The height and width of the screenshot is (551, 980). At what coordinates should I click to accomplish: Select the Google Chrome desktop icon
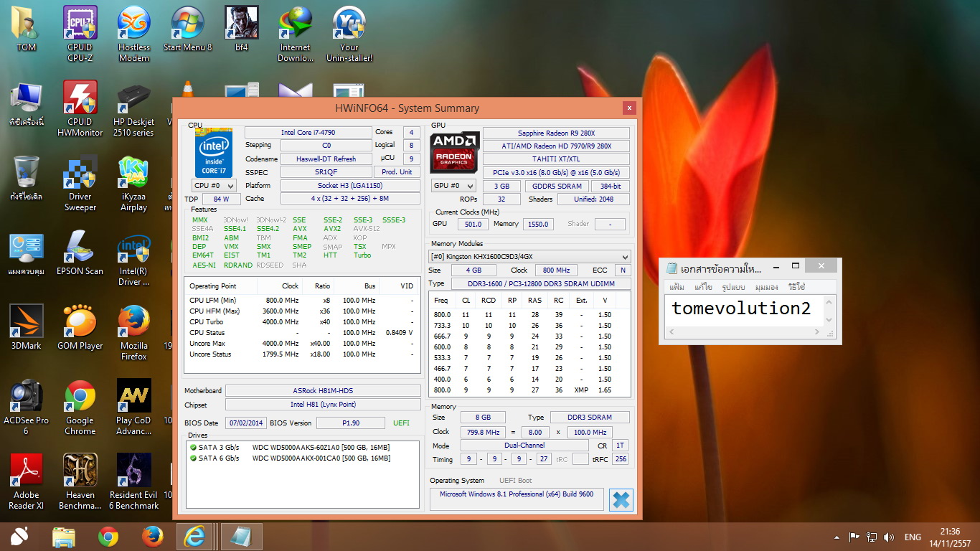point(80,407)
